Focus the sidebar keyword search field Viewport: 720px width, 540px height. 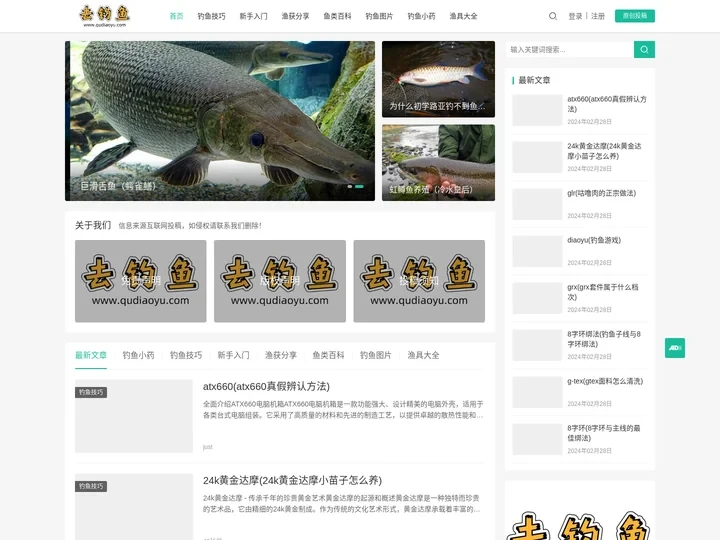570,50
